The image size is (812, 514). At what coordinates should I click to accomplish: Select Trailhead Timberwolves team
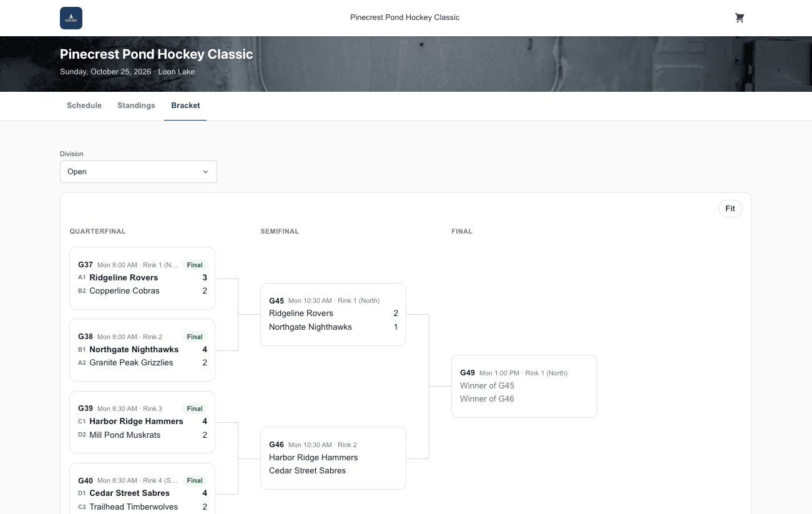click(x=134, y=507)
